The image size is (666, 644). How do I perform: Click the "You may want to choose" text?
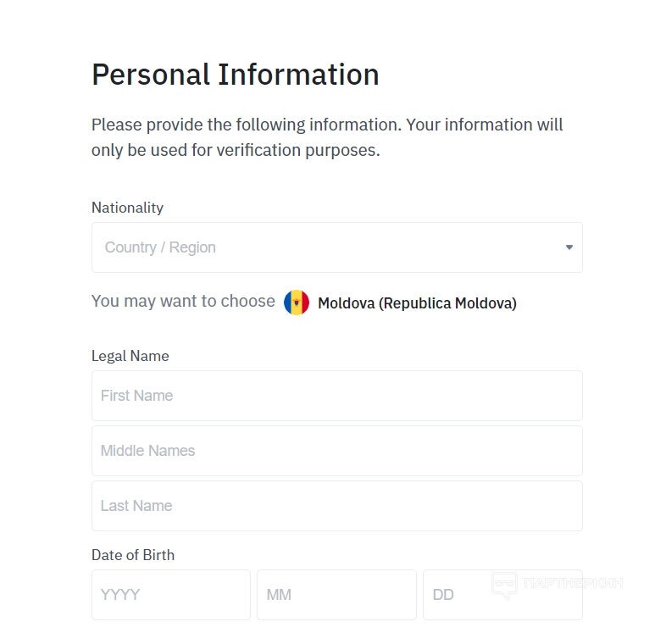point(183,301)
